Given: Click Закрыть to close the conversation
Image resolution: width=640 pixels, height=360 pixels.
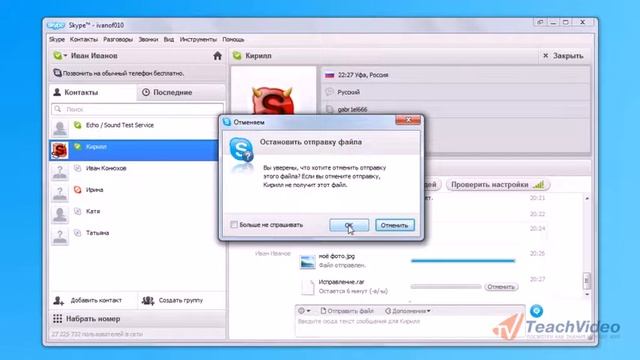Looking at the screenshot, I should tap(563, 56).
